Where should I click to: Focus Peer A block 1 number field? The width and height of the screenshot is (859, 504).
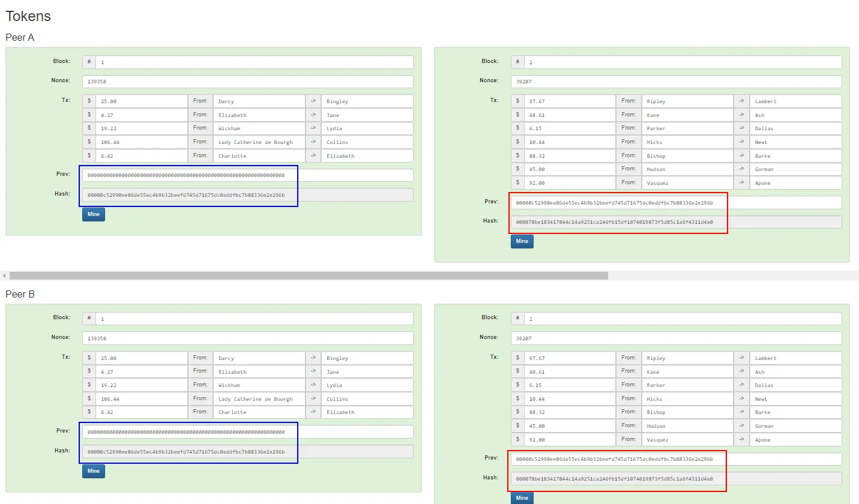255,62
